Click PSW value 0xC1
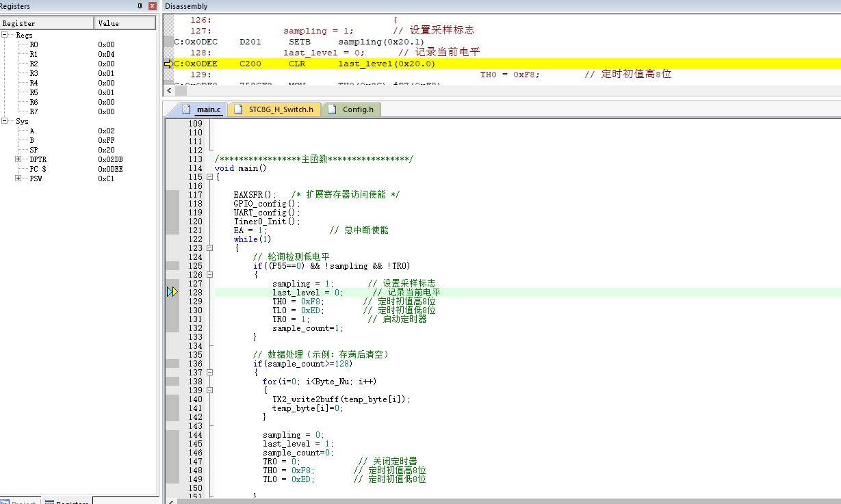This screenshot has height=504, width=841. 106,178
